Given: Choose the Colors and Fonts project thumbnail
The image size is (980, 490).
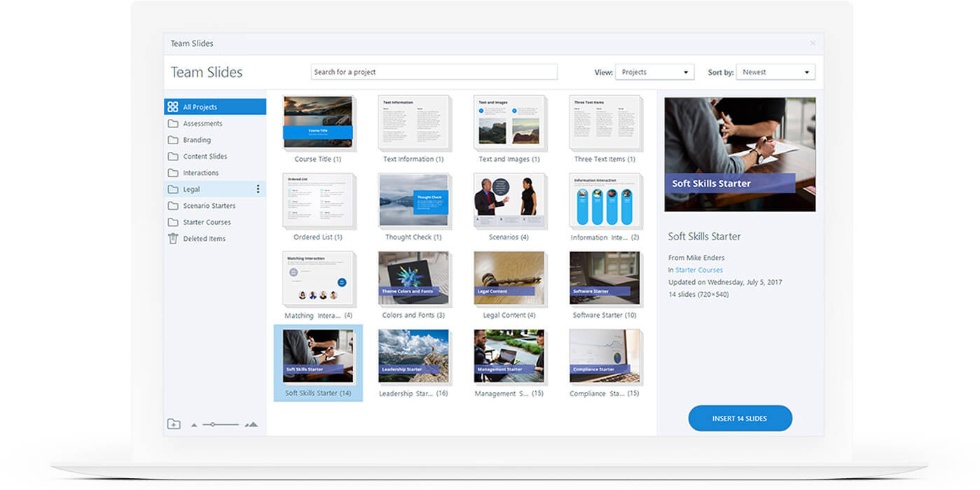Looking at the screenshot, I should coord(413,279).
